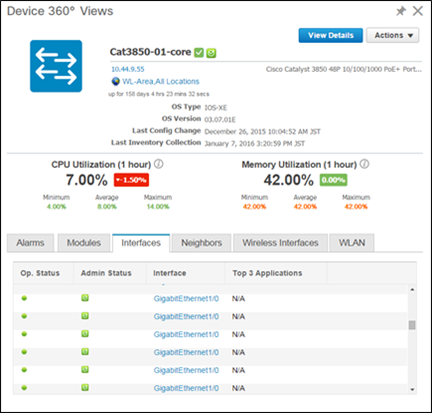Click the CPU average value 8.00%
The image size is (439, 419).
[107, 207]
